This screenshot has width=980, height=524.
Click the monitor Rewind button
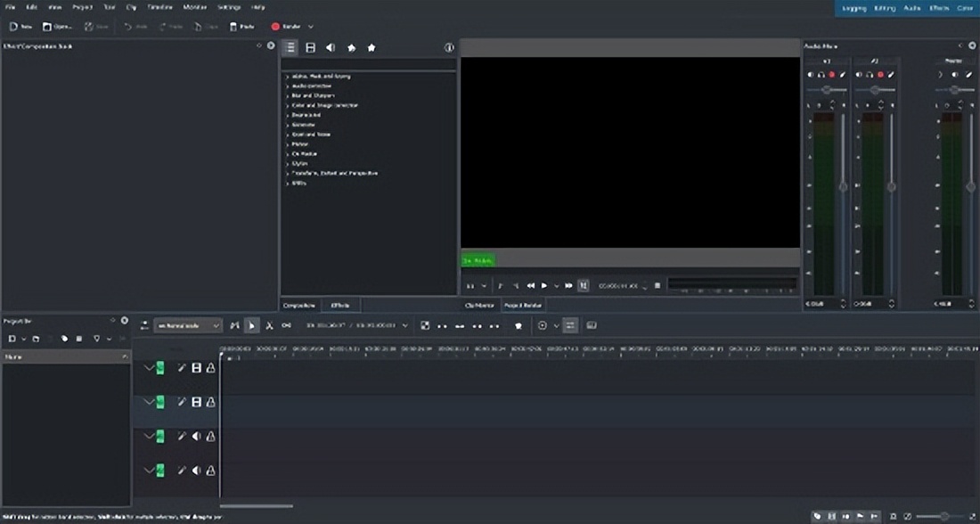(530, 286)
